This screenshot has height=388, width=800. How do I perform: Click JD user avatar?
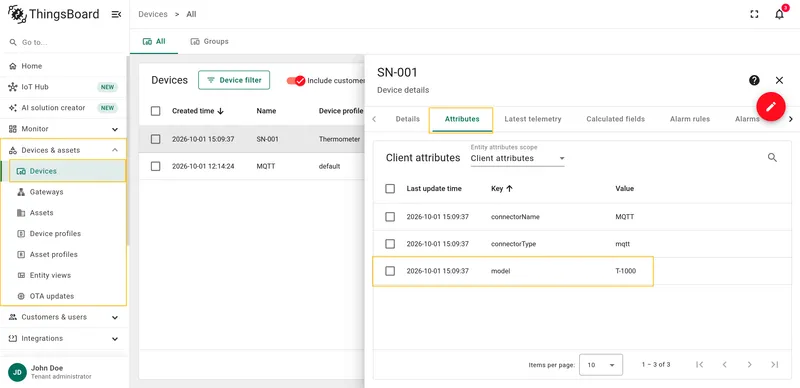pos(17,372)
